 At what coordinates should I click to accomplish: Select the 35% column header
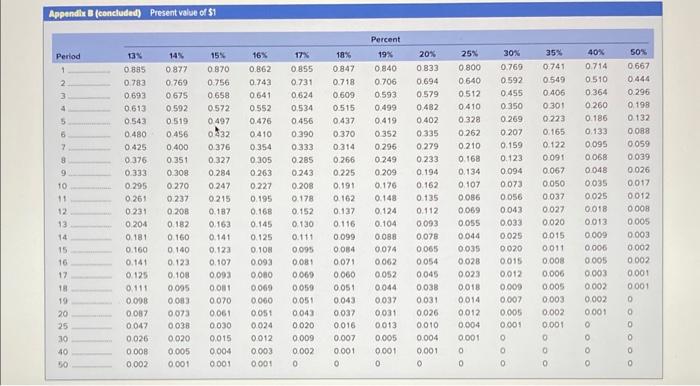click(554, 53)
